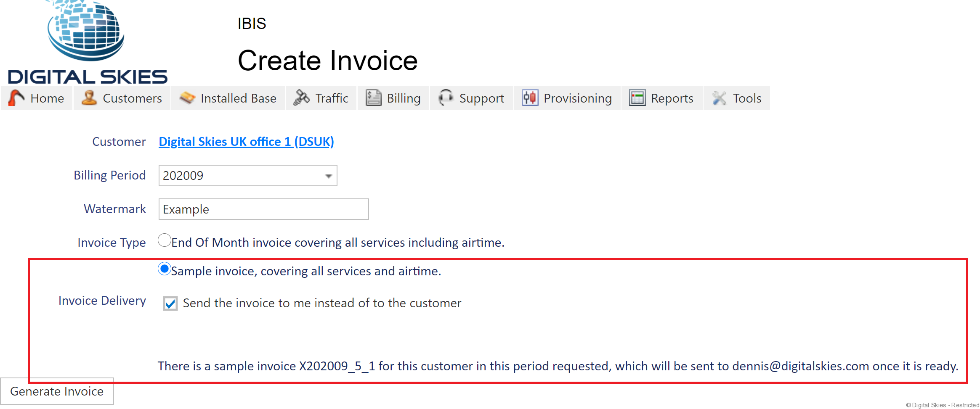Uncheck Send the invoice to me checkbox
Viewport: 980px width, 409px height.
click(x=170, y=303)
